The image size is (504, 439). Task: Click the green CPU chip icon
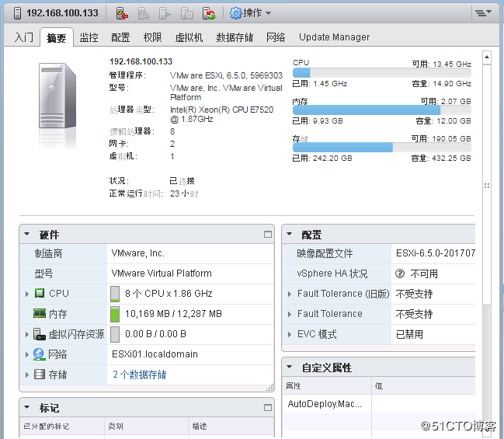tap(40, 293)
